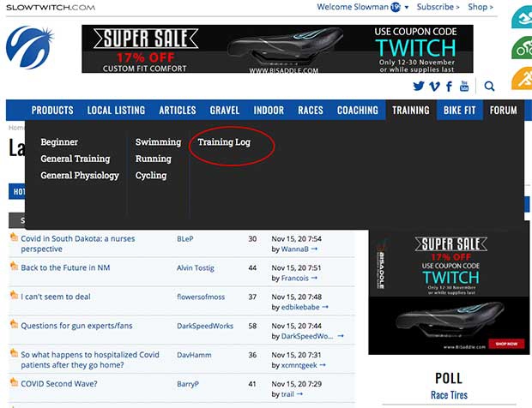Open the Facebook social icon
This screenshot has width=532, height=408.
(x=450, y=86)
